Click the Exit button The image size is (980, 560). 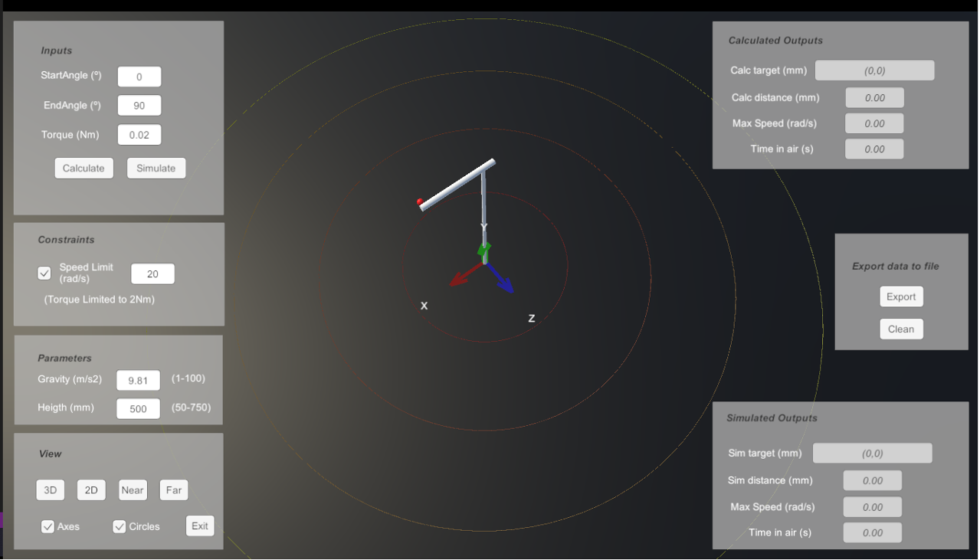pyautogui.click(x=199, y=526)
